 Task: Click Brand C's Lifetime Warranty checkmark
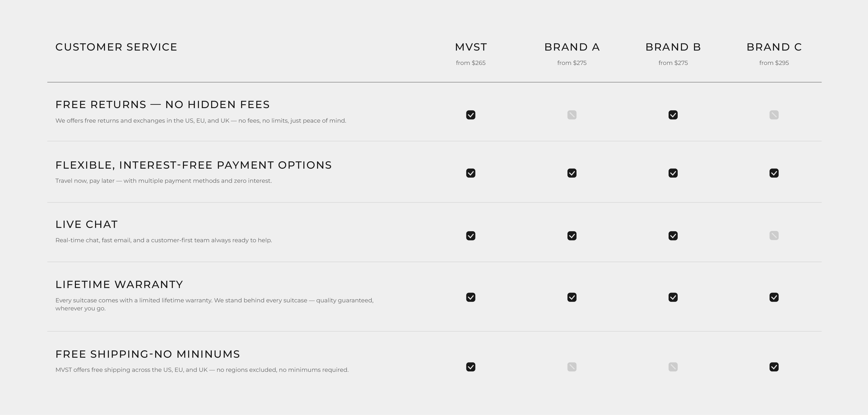pos(774,297)
